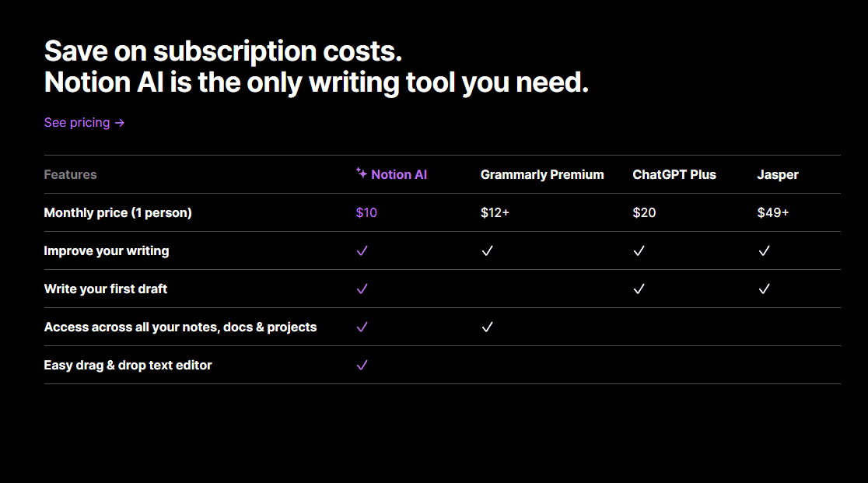Click Notion AI's $10 monthly price
This screenshot has height=483, width=868.
click(x=366, y=213)
